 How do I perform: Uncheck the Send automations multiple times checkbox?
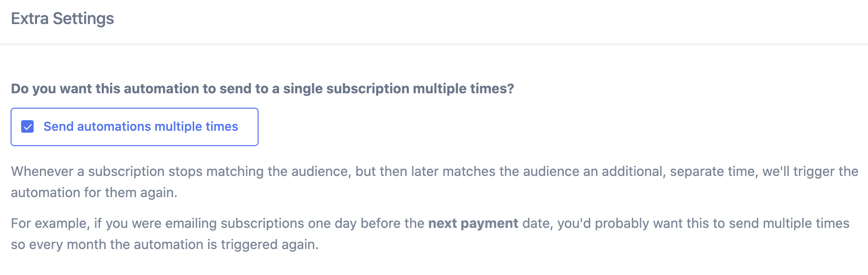[27, 127]
